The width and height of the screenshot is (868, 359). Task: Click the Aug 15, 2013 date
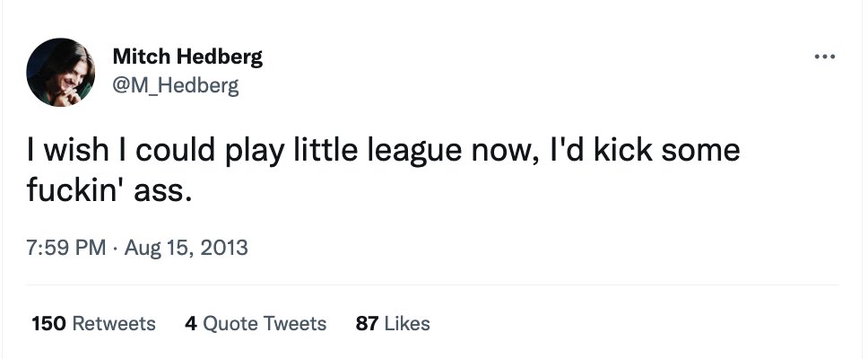pyautogui.click(x=186, y=247)
